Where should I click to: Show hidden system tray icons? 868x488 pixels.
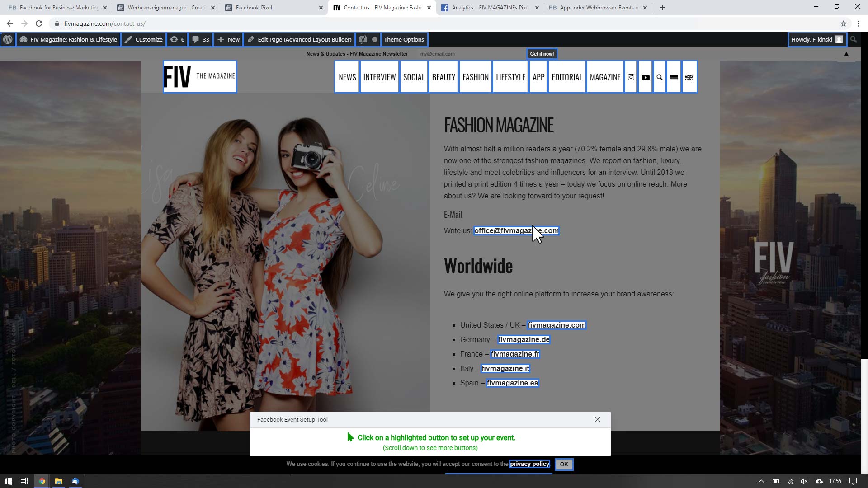coord(761,481)
